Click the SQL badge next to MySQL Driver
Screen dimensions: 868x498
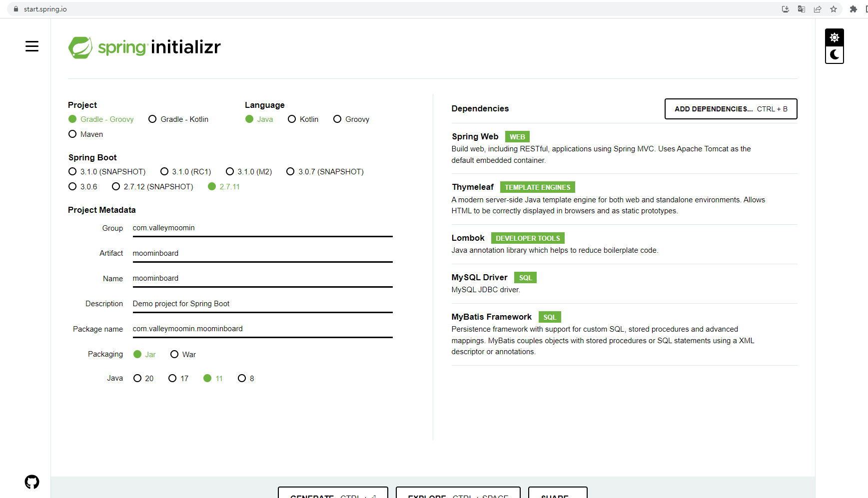(525, 278)
